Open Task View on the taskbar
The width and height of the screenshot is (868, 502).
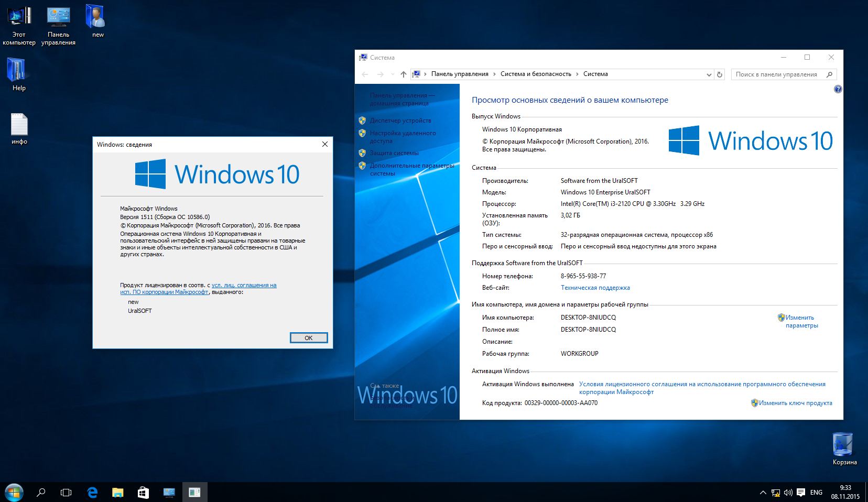click(x=66, y=492)
